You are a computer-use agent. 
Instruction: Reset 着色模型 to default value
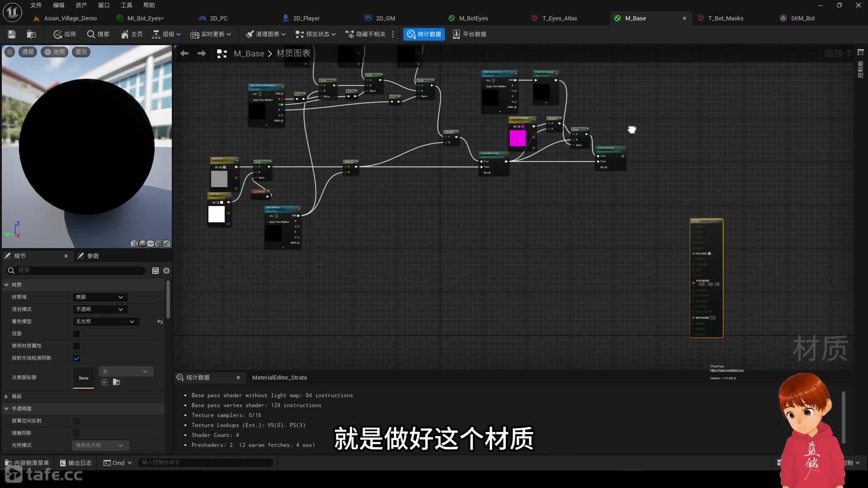160,322
